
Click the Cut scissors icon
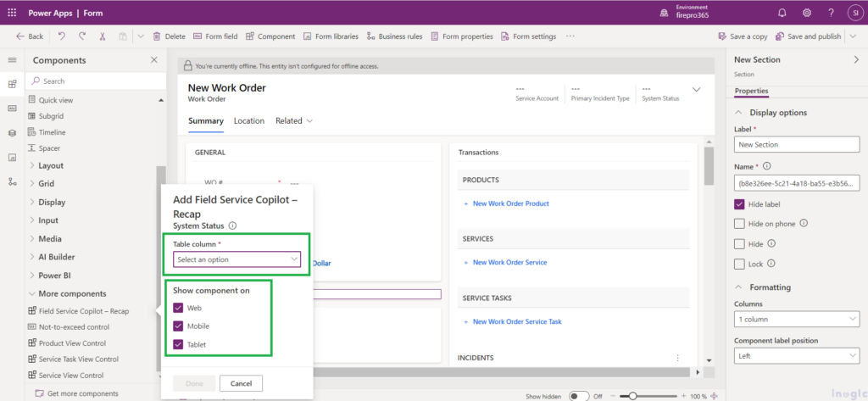coord(103,36)
